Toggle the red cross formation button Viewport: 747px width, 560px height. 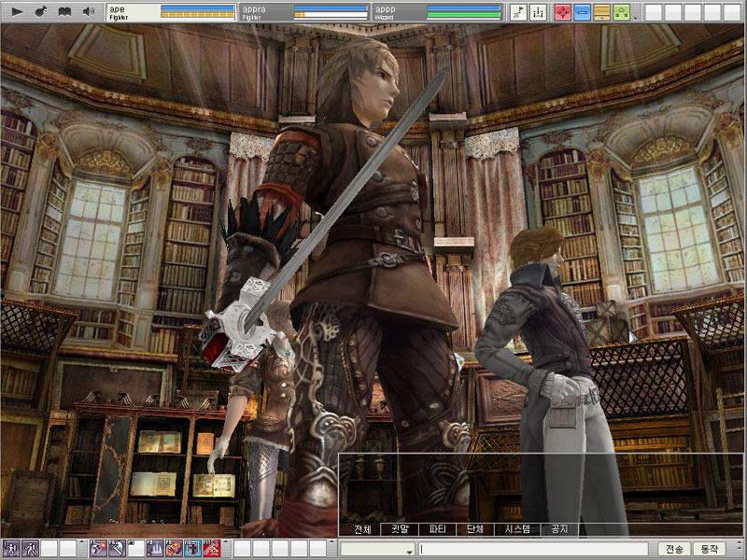coord(562,12)
